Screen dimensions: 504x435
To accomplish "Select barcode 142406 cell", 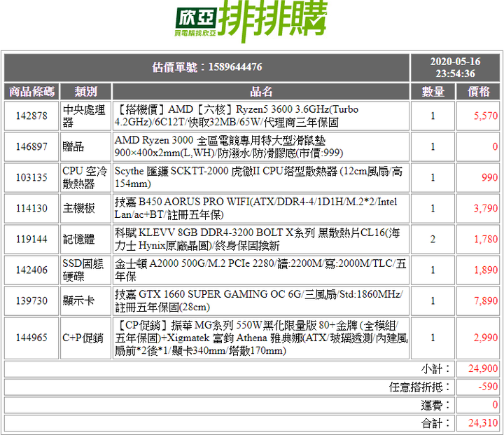I will tap(31, 270).
